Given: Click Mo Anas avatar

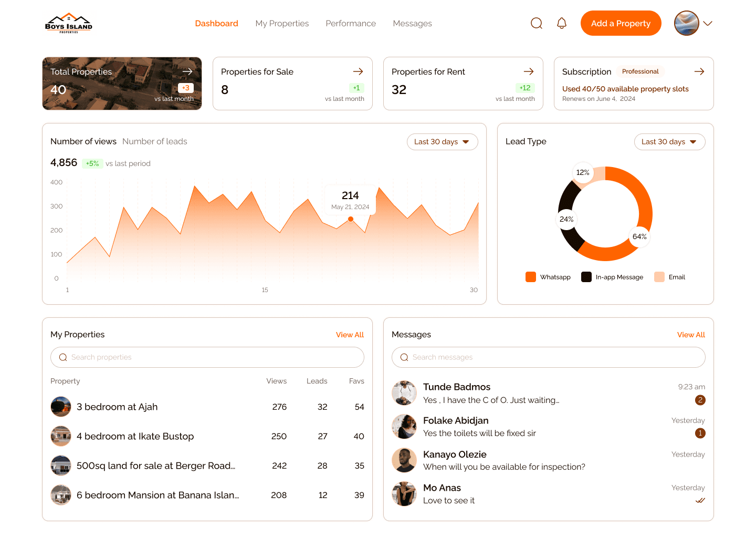Looking at the screenshot, I should [x=404, y=494].
